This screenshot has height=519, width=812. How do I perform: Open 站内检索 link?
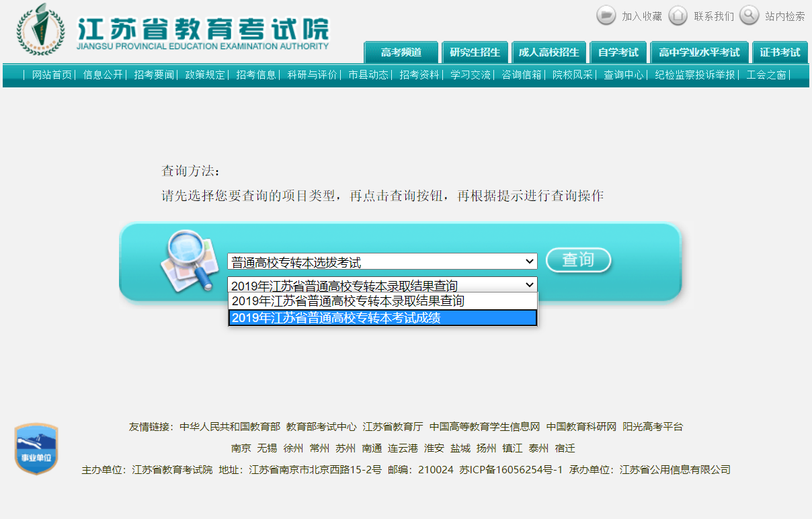pos(785,16)
